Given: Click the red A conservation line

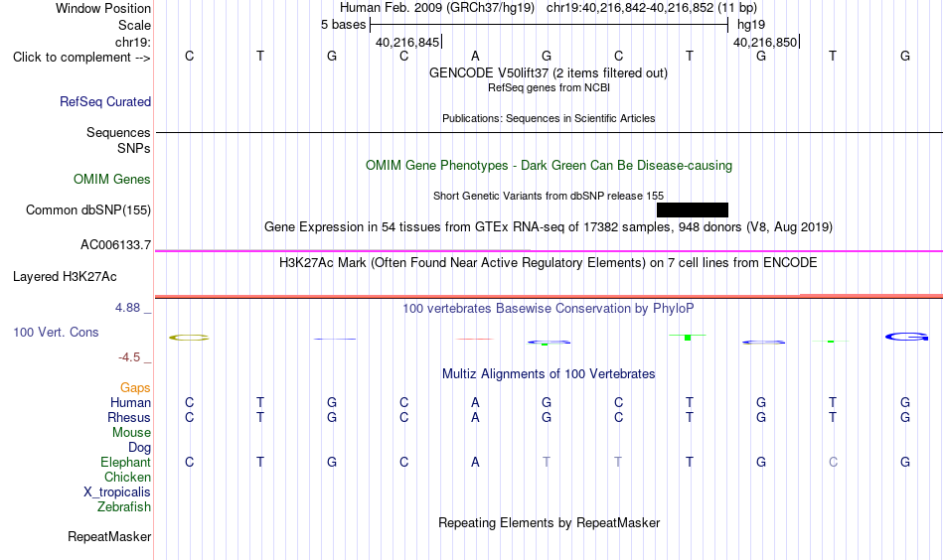Looking at the screenshot, I should point(475,340).
